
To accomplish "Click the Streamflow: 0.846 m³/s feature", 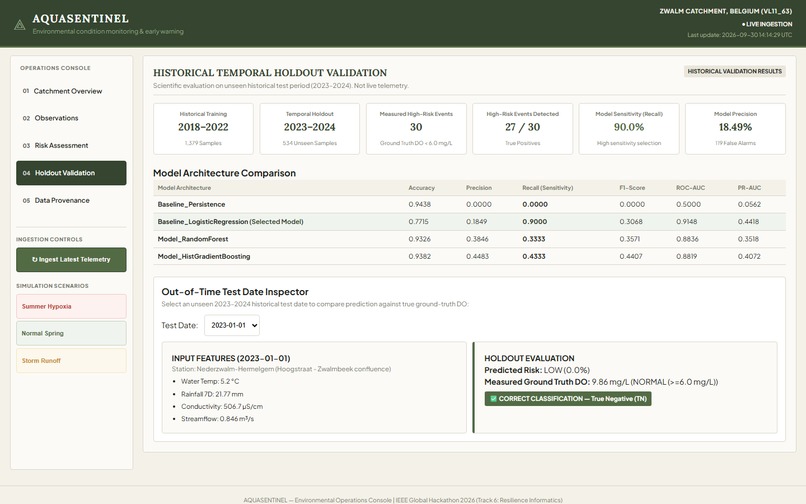I will [217, 419].
